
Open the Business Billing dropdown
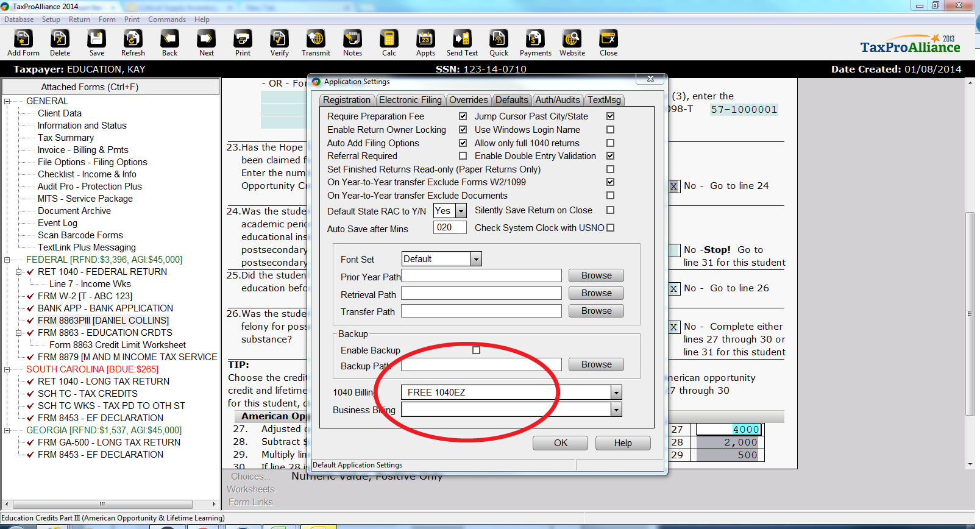(616, 410)
